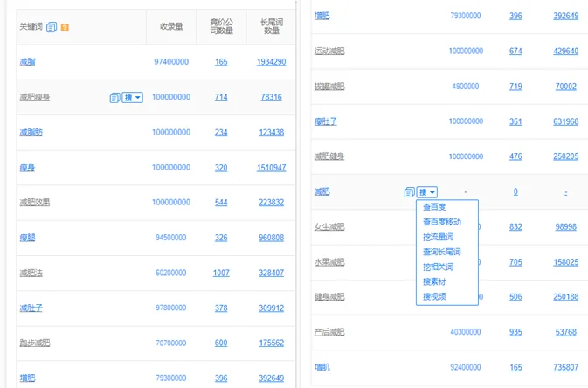Open long-tail count 158025 for 水果减肥

click(566, 262)
